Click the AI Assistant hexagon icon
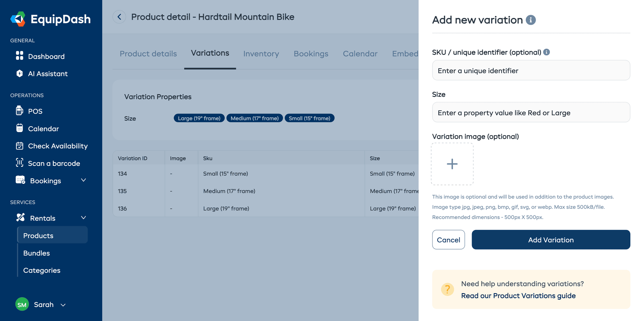 click(20, 73)
